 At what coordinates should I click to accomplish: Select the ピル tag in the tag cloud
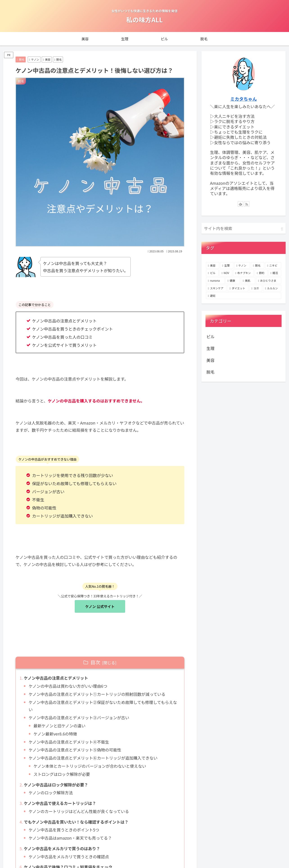[x=212, y=273]
